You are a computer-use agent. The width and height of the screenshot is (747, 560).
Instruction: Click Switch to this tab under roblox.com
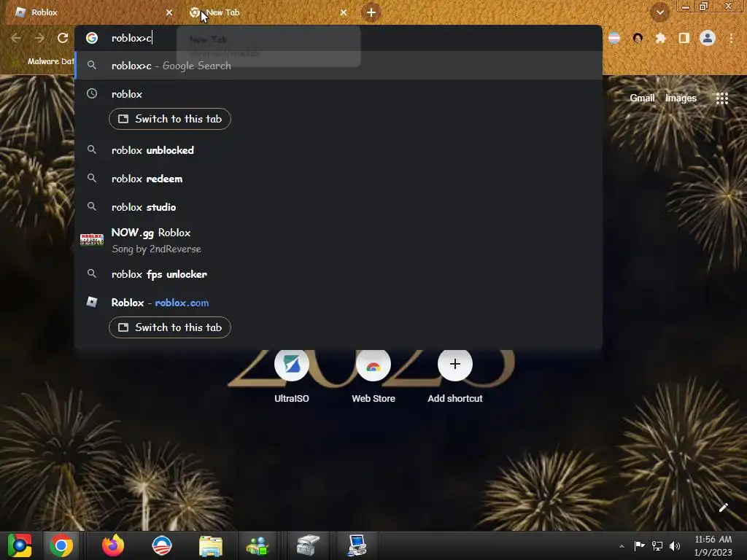click(170, 327)
